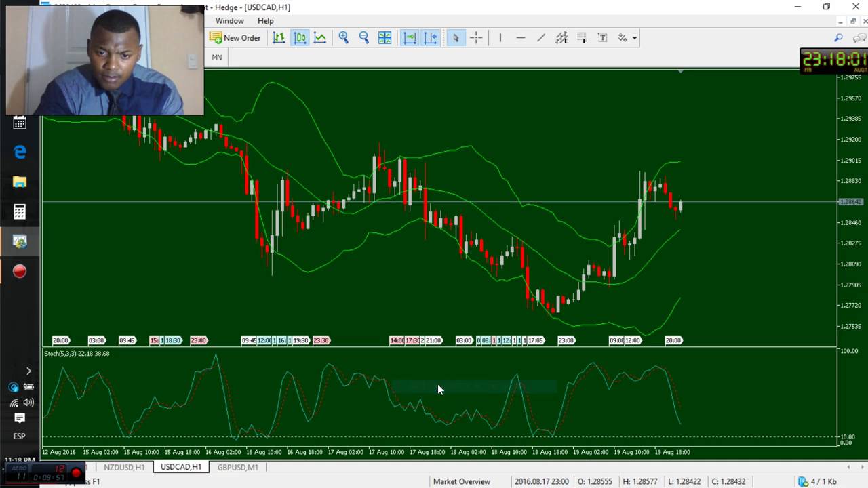Click the red recorder taskbar icon

coord(20,272)
